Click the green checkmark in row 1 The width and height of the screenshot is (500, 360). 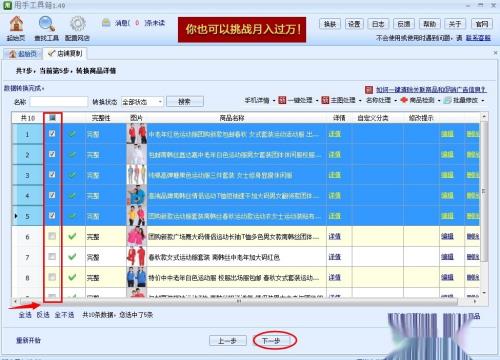(72, 134)
